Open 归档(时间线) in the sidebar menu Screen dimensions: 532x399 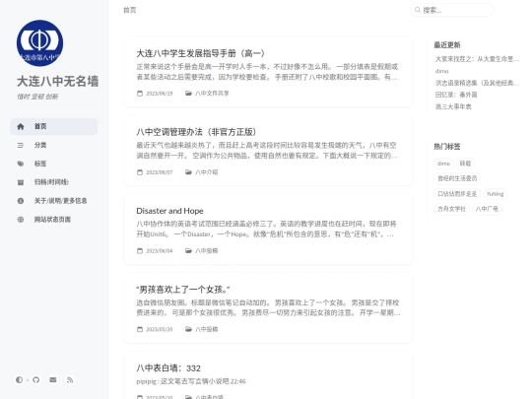click(53, 182)
